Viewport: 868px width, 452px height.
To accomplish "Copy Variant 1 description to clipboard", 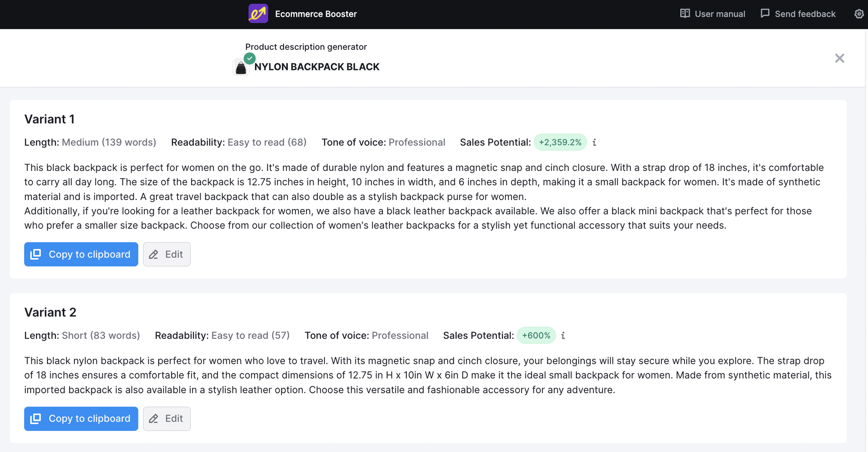I will coord(81,254).
